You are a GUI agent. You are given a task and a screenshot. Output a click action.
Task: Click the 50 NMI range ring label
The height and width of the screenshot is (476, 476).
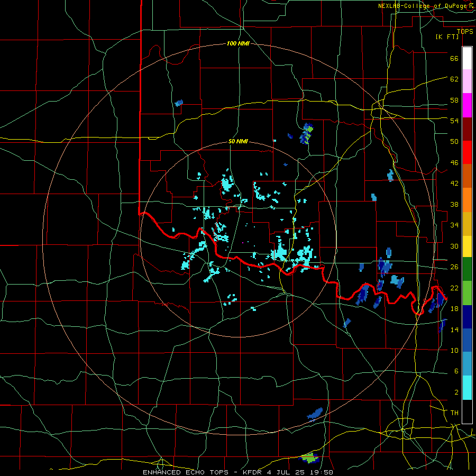tap(239, 141)
